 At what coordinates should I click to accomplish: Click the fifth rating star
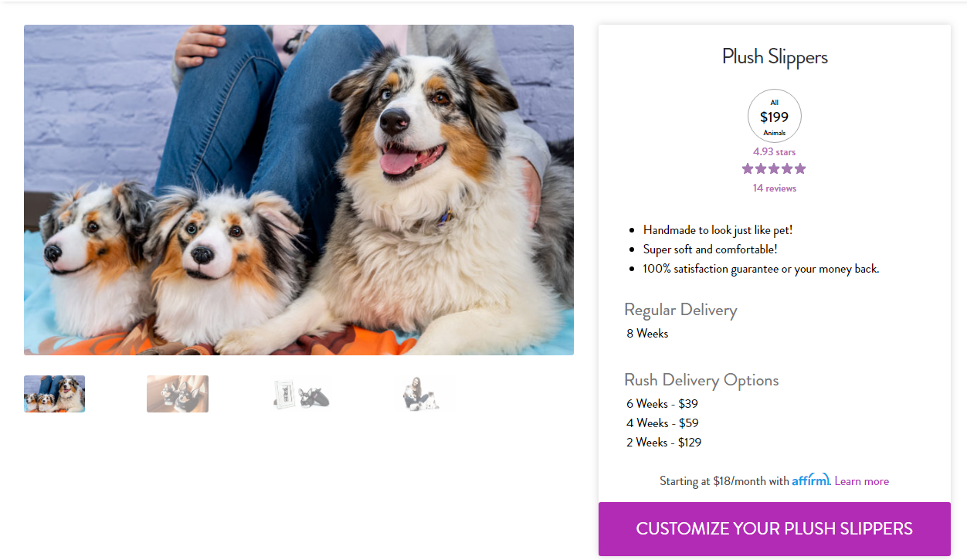click(x=800, y=168)
